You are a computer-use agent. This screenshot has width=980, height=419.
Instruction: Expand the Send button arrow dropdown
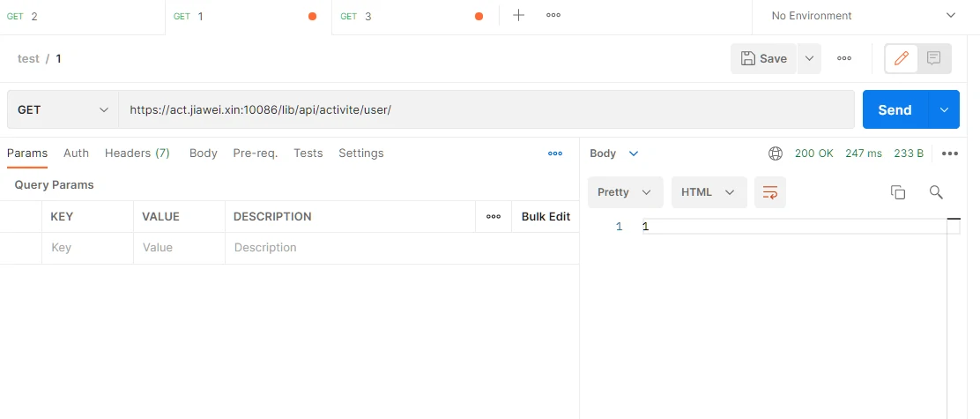(944, 110)
